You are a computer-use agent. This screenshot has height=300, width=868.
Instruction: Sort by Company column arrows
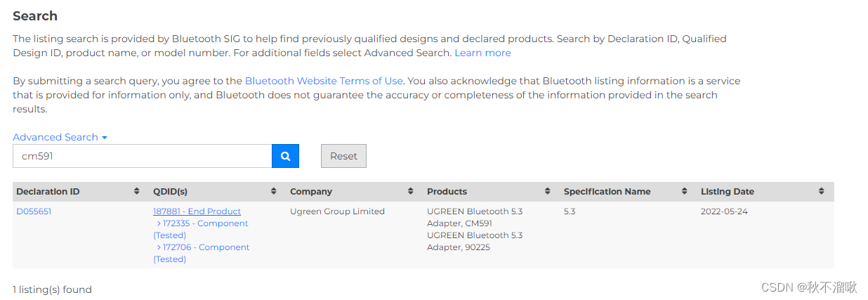coord(410,191)
